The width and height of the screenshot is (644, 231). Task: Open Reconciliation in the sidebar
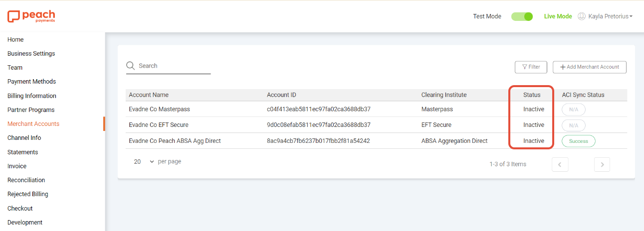pyautogui.click(x=26, y=180)
